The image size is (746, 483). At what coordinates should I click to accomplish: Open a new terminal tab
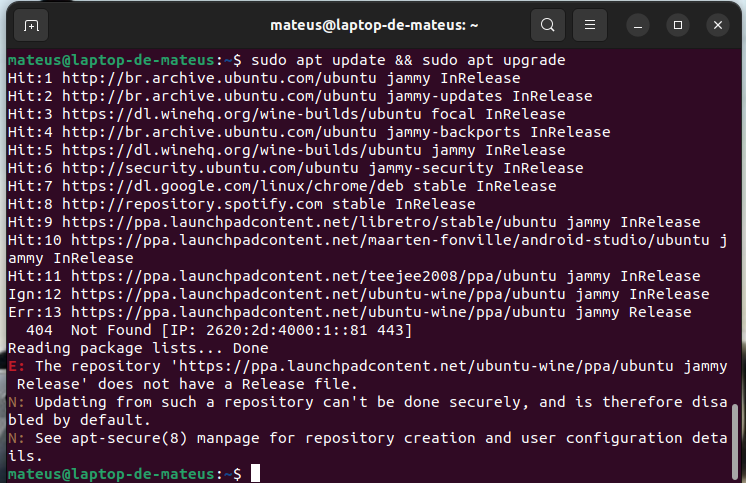(31, 25)
